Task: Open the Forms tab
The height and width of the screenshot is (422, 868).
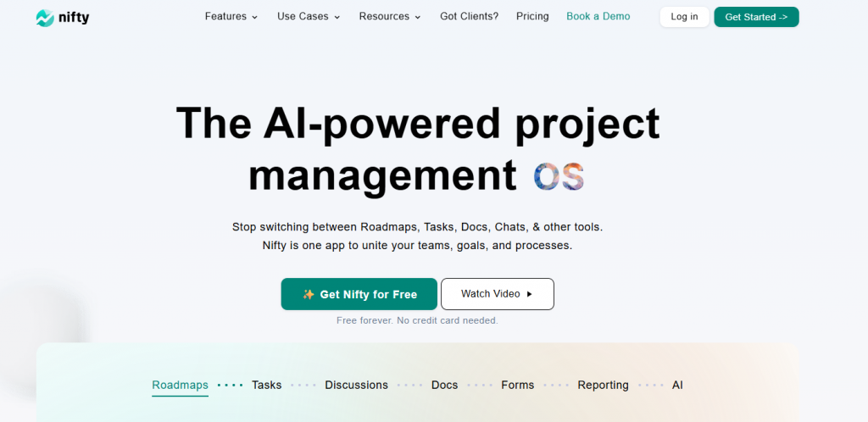Action: click(518, 385)
